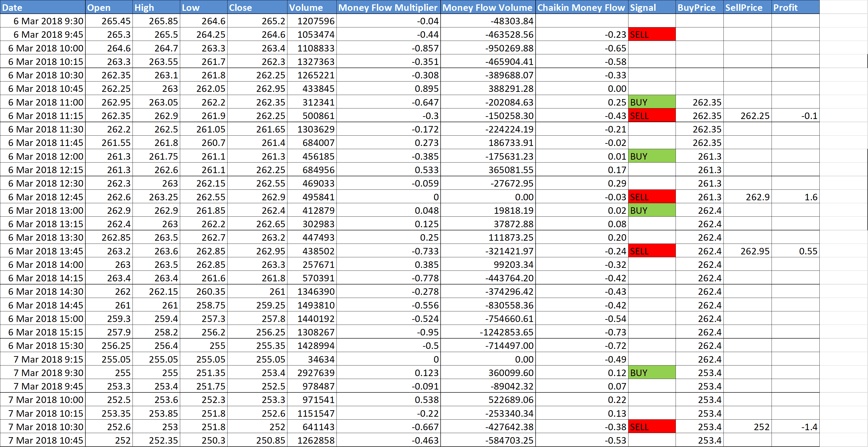Click volume cell 2927639
Image resolution: width=868 pixels, height=447 pixels.
312,372
